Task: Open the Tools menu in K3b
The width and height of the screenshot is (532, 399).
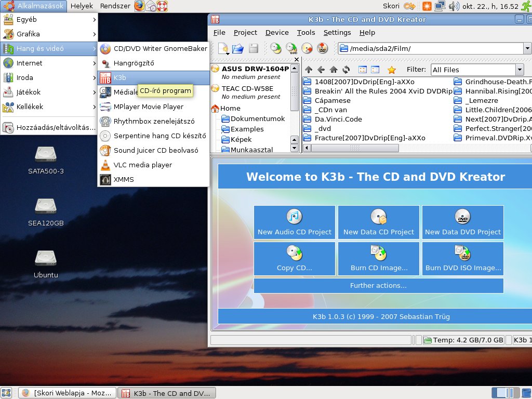Action: click(x=306, y=32)
